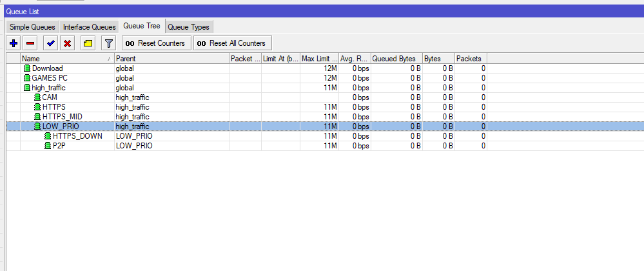This screenshot has width=644, height=271.
Task: Click the Limit At column header
Action: pyautogui.click(x=280, y=59)
